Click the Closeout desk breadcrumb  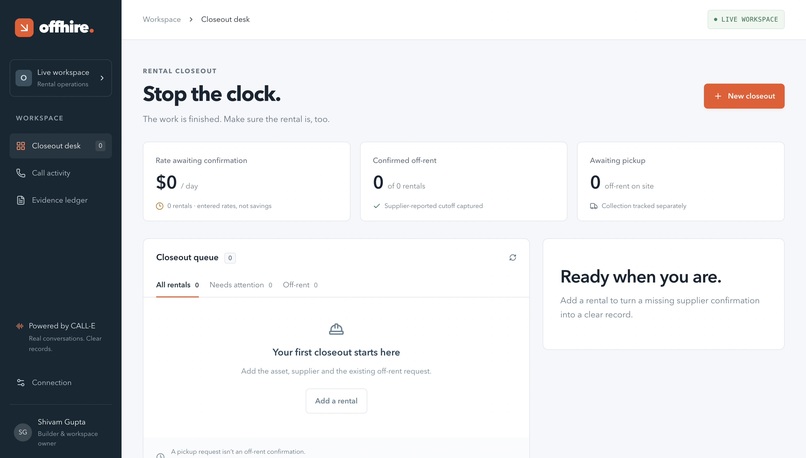[x=225, y=20]
